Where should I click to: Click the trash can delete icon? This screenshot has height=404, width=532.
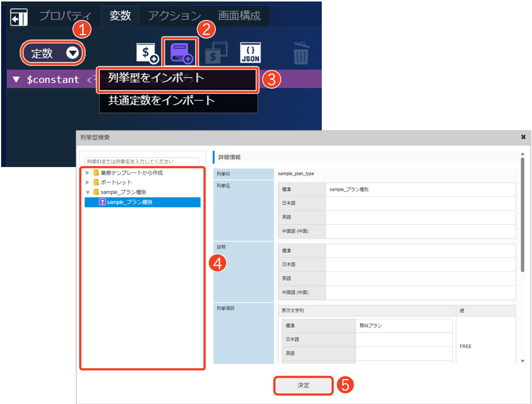(301, 53)
